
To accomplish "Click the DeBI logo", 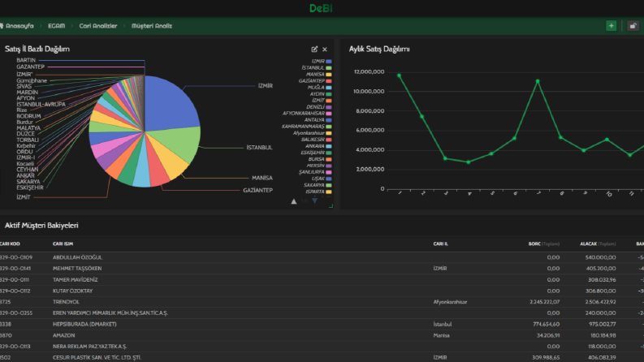I will click(321, 8).
